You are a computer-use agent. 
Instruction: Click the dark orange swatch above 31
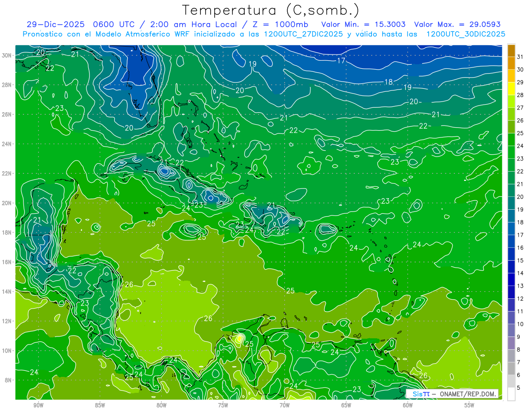coord(511,51)
